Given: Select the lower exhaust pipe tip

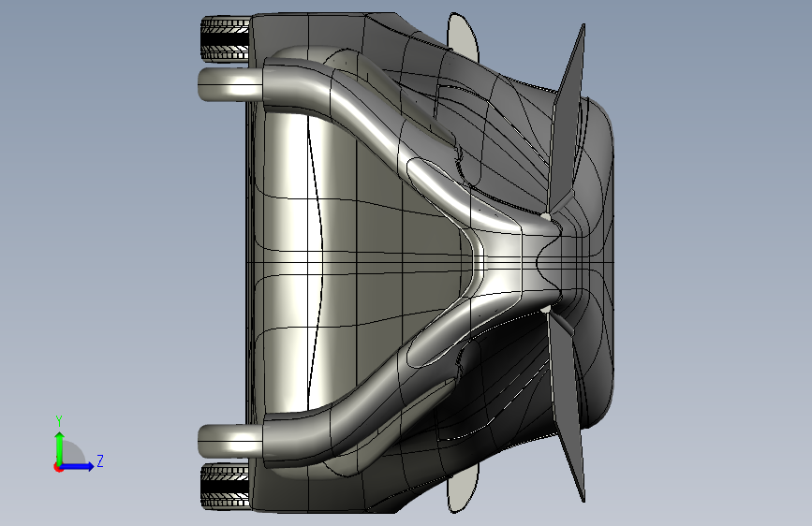Looking at the screenshot, I should coord(230,441).
